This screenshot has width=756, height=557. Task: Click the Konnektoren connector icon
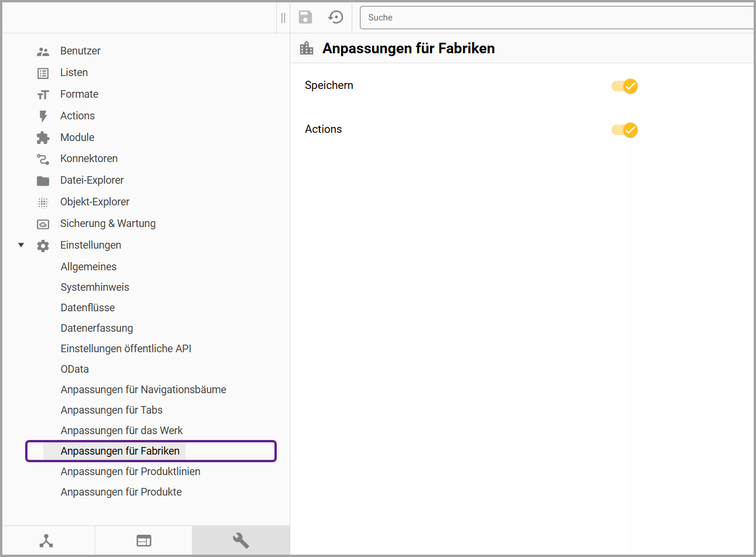(x=43, y=159)
